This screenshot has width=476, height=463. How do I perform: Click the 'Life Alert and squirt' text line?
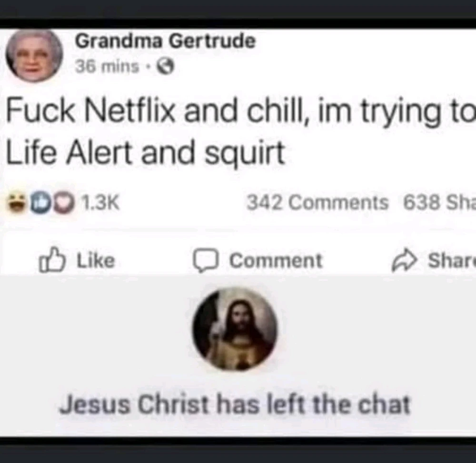145,153
